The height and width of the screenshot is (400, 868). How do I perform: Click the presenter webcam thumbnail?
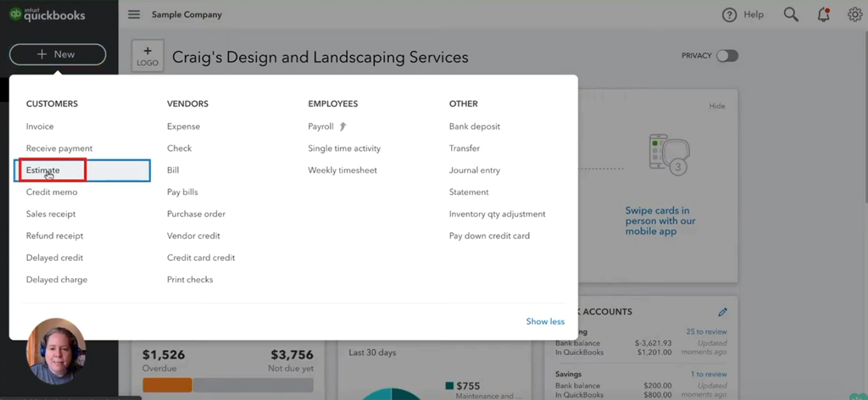coord(56,351)
